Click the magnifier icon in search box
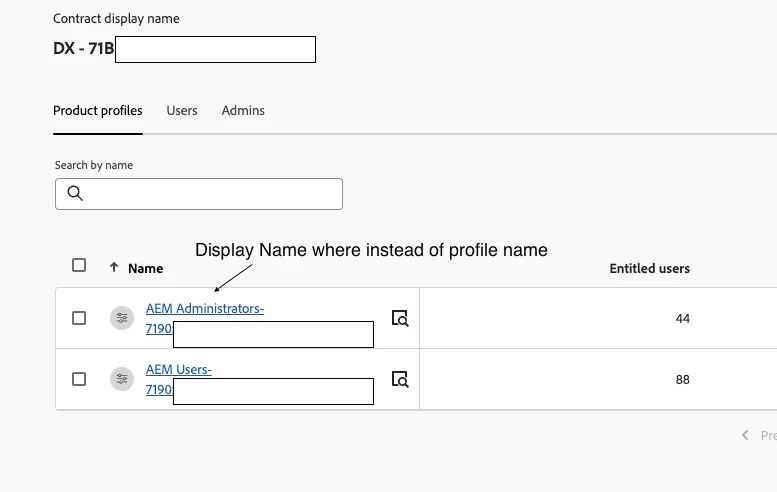The image size is (777, 492). point(75,194)
